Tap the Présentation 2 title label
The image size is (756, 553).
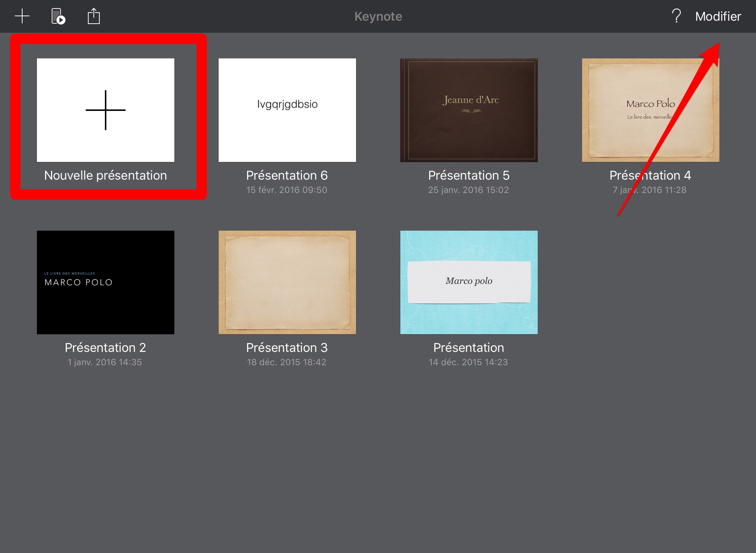pos(105,347)
